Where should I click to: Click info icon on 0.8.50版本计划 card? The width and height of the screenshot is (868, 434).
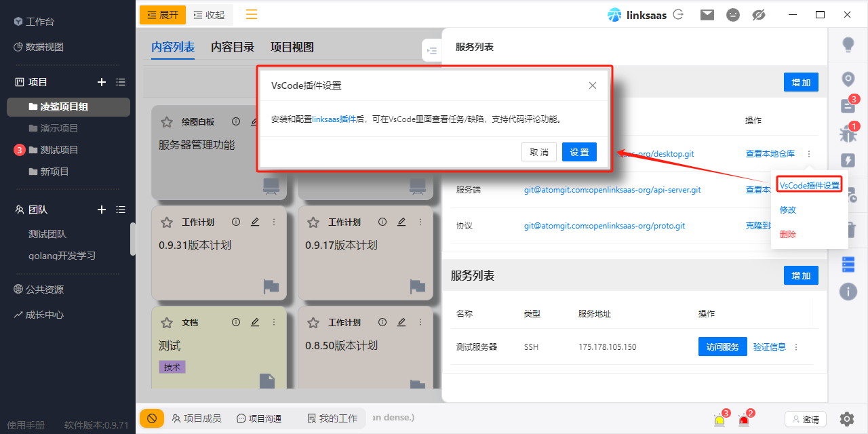(x=382, y=322)
